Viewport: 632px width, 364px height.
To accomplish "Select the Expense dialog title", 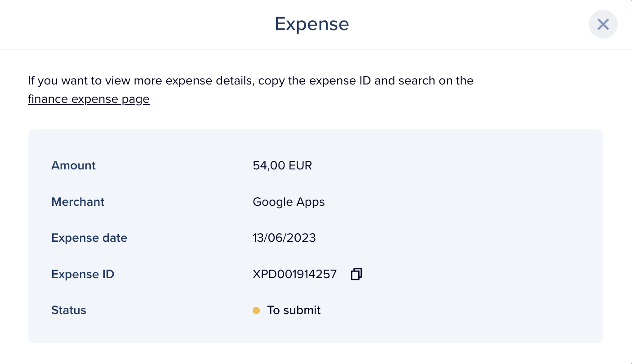I will pyautogui.click(x=312, y=24).
